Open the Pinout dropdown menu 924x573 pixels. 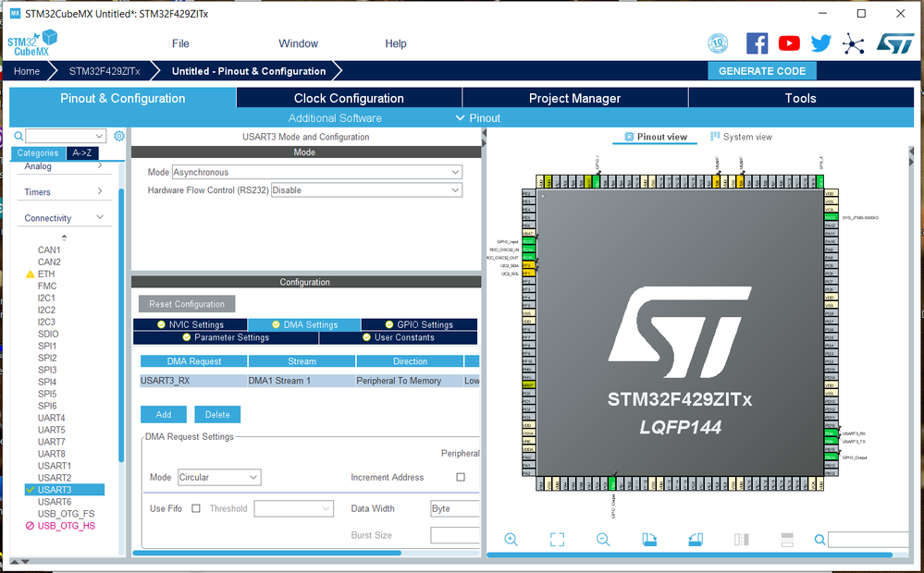click(478, 117)
